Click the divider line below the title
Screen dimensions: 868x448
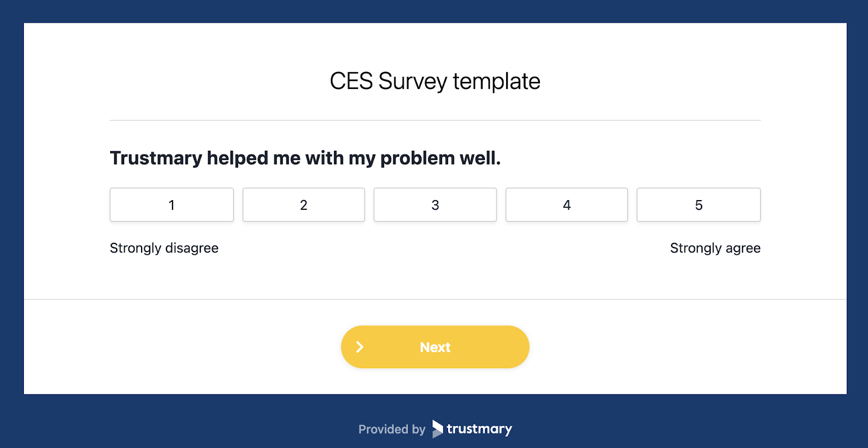[435, 120]
